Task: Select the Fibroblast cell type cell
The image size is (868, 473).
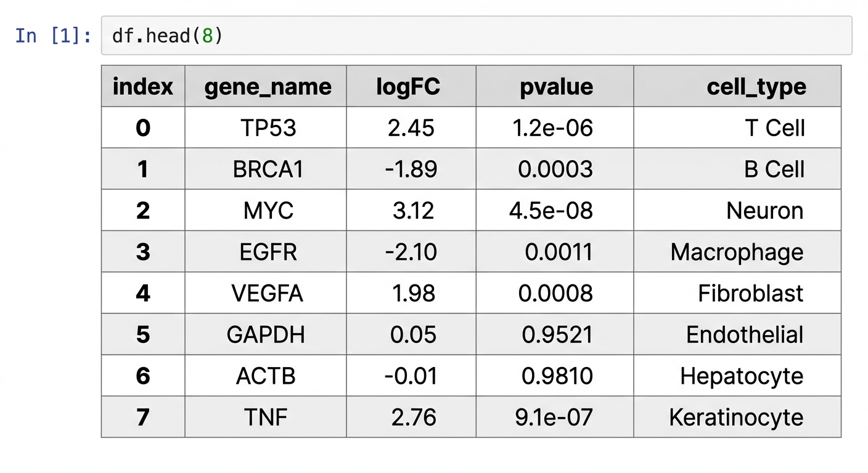Action: pos(750,293)
